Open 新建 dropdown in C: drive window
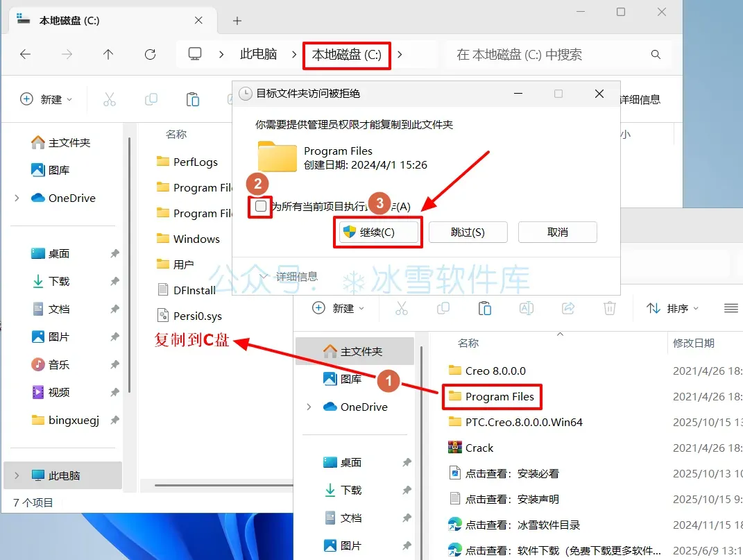The height and width of the screenshot is (560, 743). [46, 99]
